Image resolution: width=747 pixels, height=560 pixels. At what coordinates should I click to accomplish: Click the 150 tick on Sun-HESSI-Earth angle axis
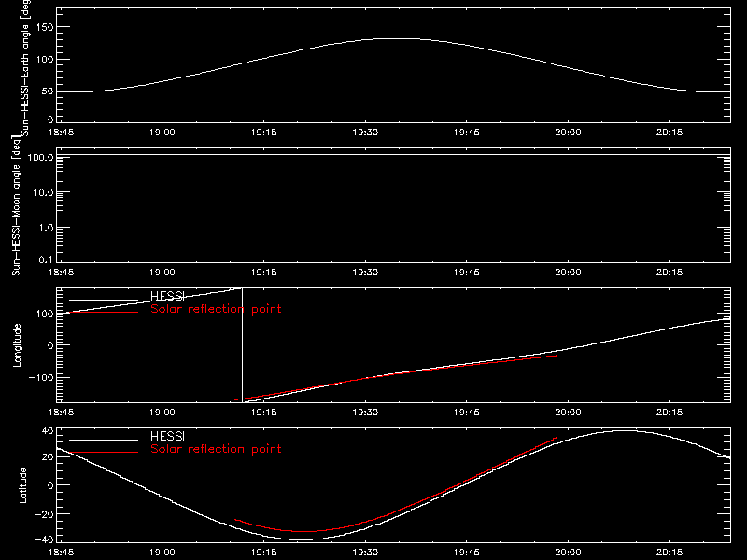click(x=45, y=27)
